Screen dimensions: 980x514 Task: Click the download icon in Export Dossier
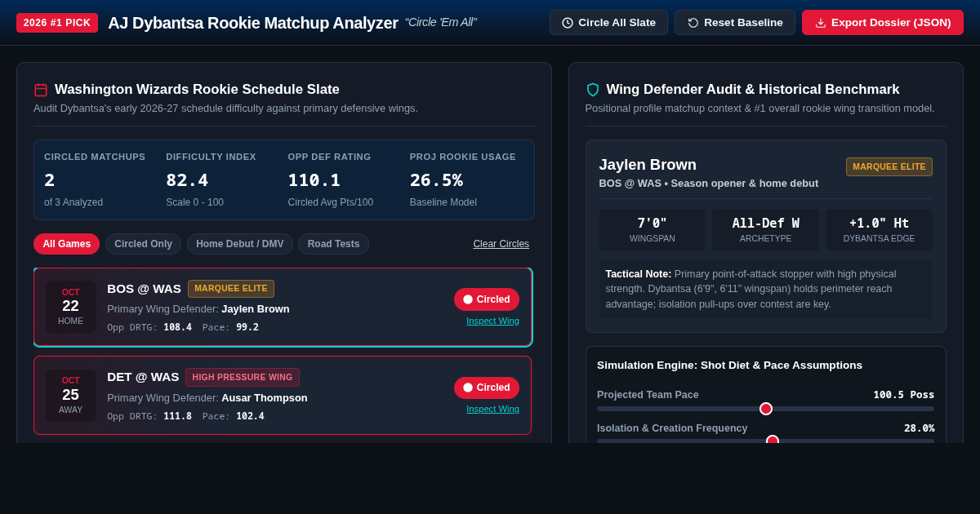[821, 23]
